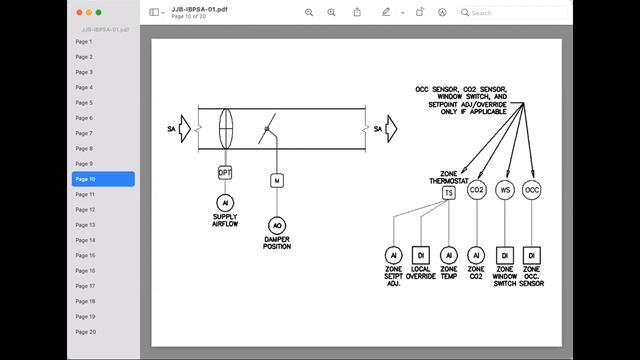640x360 pixels.
Task: Click the left SA supply air arrow
Action: (x=184, y=129)
